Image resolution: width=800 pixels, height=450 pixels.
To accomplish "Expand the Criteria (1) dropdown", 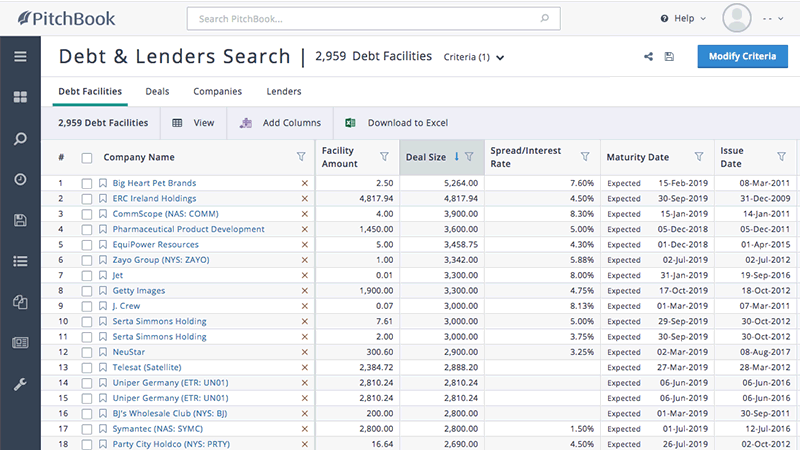I will [x=473, y=57].
